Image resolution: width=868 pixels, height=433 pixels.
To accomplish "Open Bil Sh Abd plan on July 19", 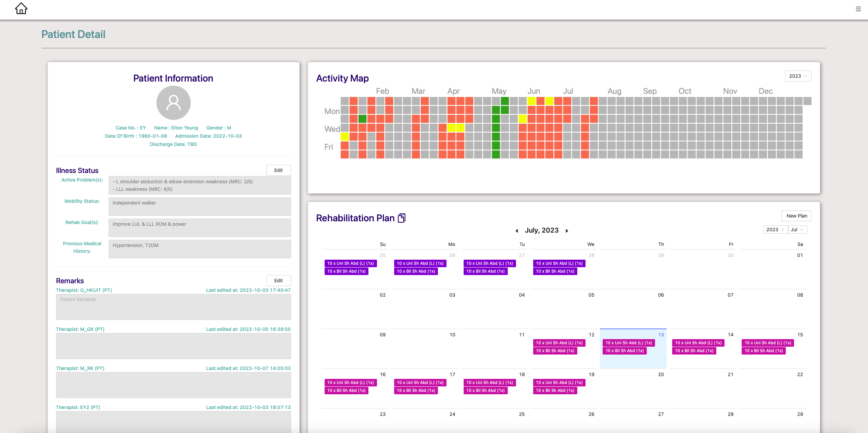I will coord(555,391).
